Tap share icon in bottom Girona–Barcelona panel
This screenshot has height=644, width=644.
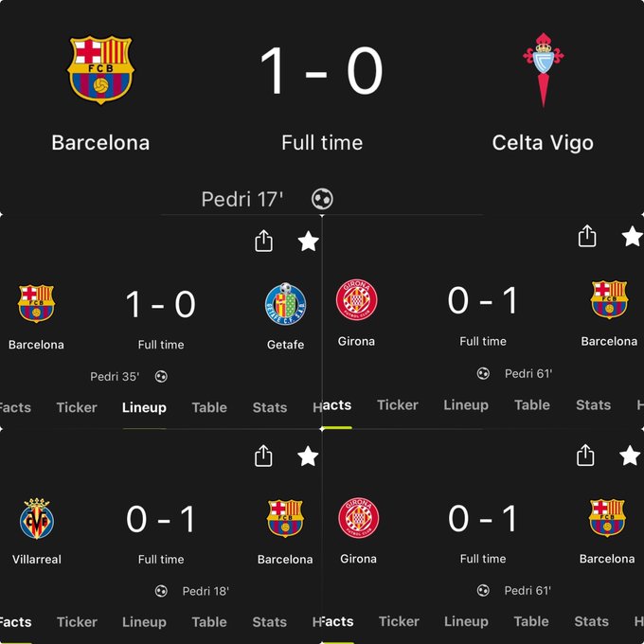tap(585, 456)
